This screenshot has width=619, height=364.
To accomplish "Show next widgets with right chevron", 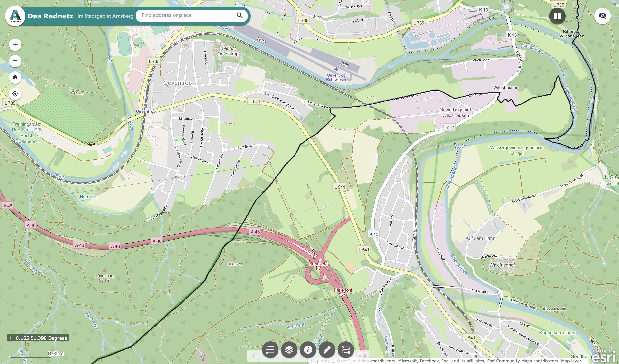I will point(364,355).
